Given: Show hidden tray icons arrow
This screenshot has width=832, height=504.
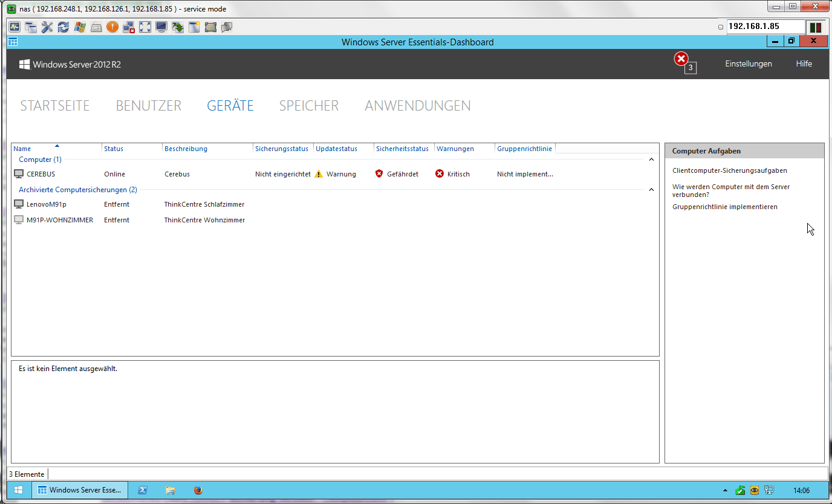Looking at the screenshot, I should tap(726, 490).
